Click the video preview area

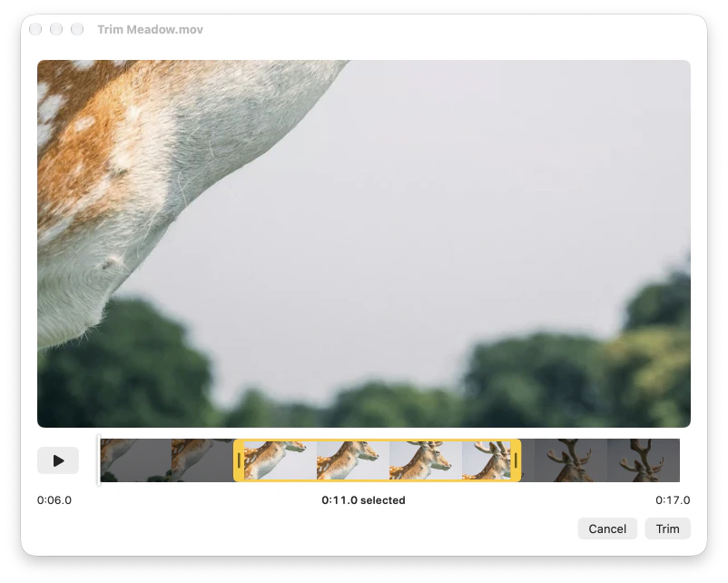point(364,243)
